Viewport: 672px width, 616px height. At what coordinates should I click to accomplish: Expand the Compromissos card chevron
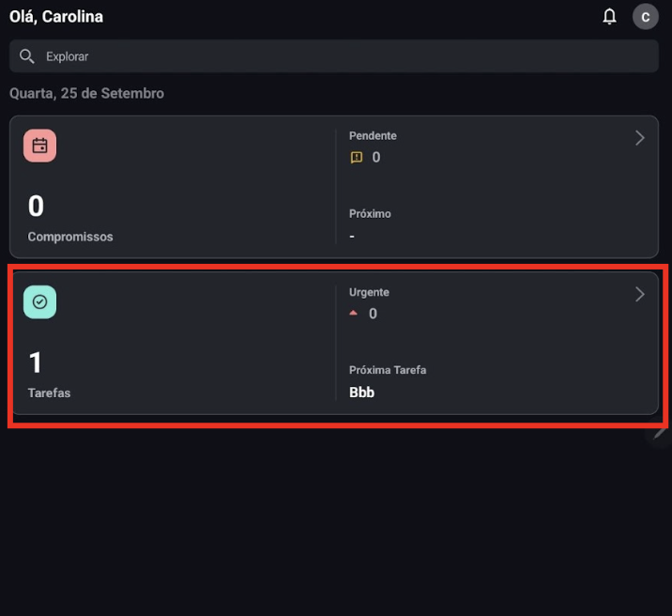(640, 138)
